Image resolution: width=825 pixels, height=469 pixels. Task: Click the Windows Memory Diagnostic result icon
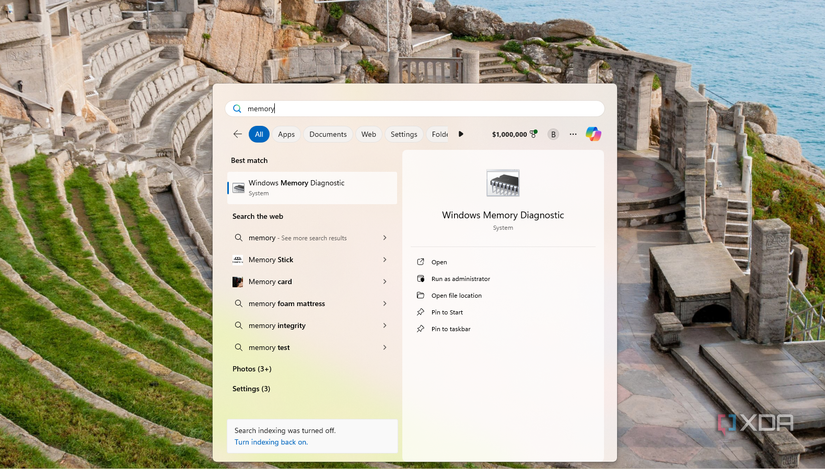pyautogui.click(x=238, y=188)
